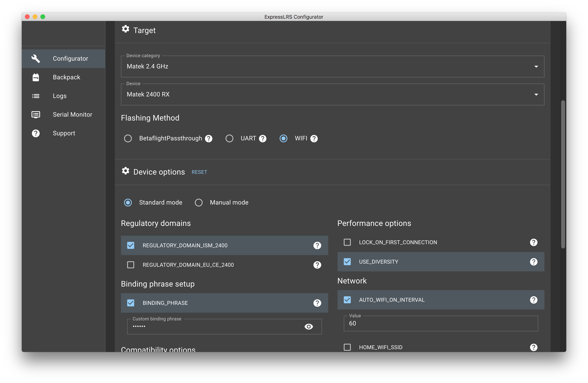Enable REGULATORY_DOMAIN_EU_CE_2400 checkbox
Screen dimensions: 588x383
[x=131, y=265]
